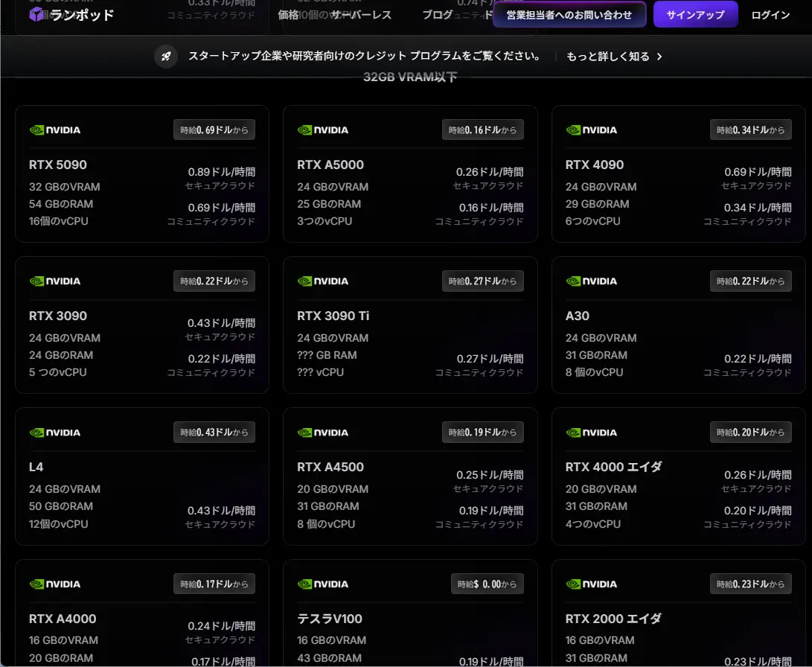Select the RTX A4500 card title
Viewport: 812px width, 667px height.
click(x=330, y=467)
